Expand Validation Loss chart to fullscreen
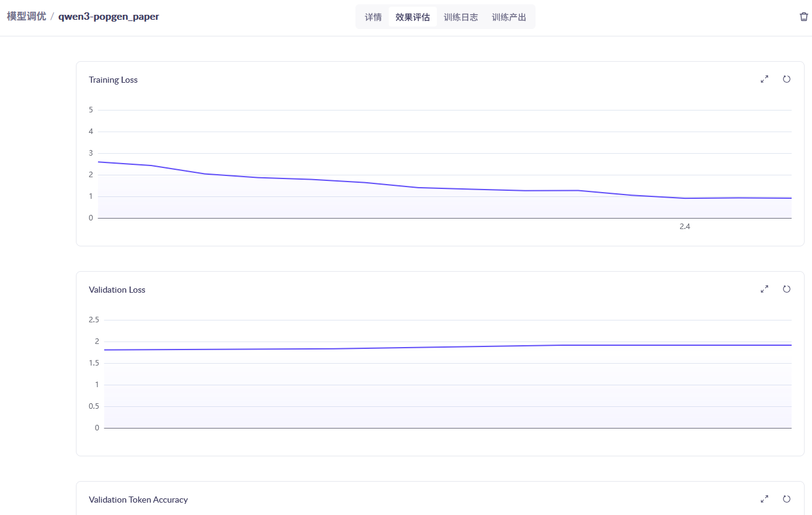The width and height of the screenshot is (812, 515). pos(764,289)
